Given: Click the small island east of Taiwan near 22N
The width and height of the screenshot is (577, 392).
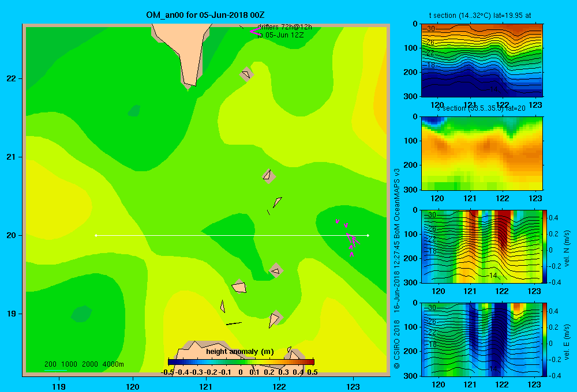Looking at the screenshot, I should tap(246, 74).
